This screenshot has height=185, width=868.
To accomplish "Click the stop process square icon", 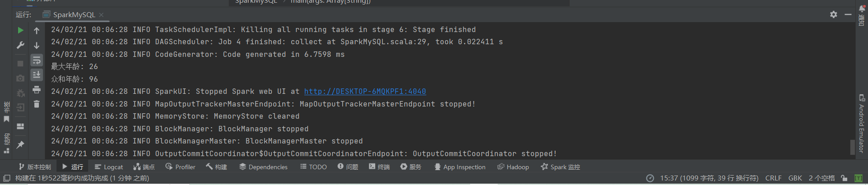I will (20, 64).
